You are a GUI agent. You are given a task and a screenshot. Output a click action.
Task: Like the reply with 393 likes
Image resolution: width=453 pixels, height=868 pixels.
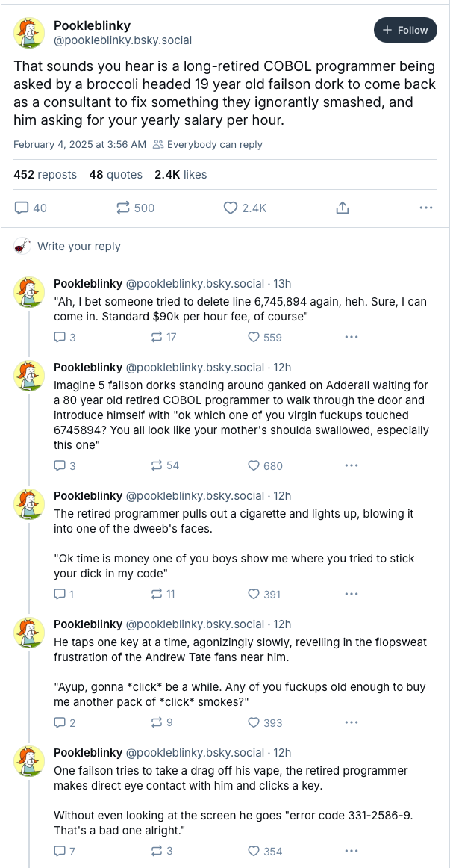pyautogui.click(x=254, y=722)
